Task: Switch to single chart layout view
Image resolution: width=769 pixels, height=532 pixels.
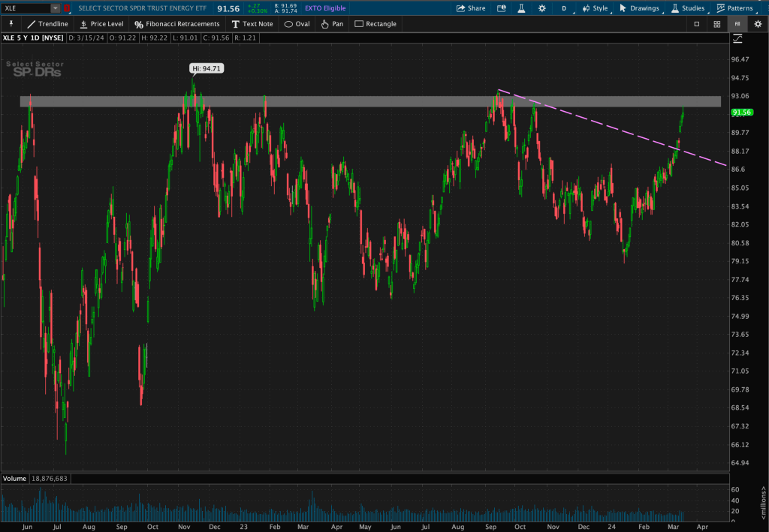Action: pyautogui.click(x=696, y=24)
